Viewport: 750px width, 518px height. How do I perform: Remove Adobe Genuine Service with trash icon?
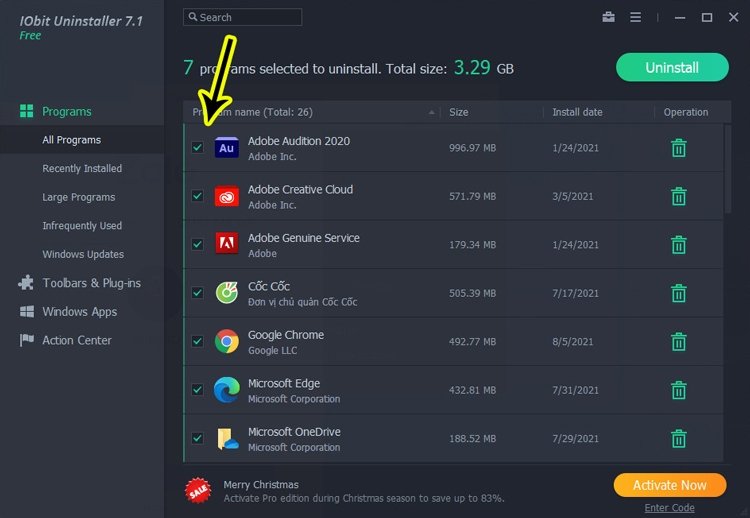click(x=678, y=245)
